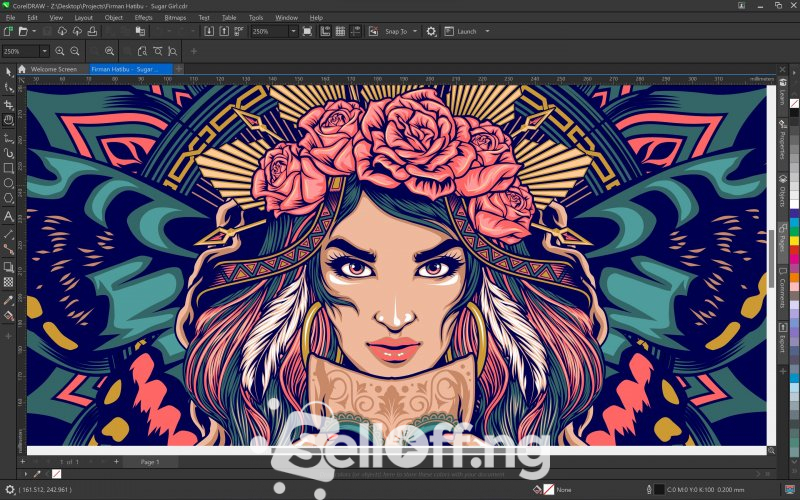Click the Open folder icon
This screenshot has width=800, height=500.
pyautogui.click(x=23, y=32)
